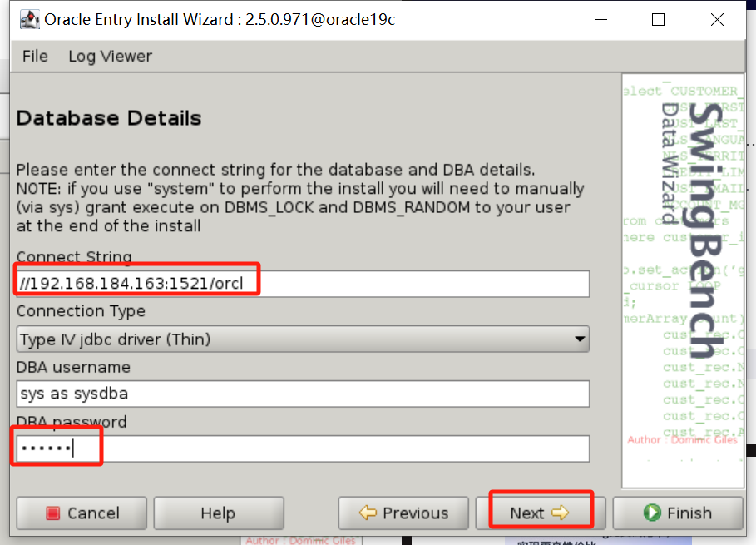Open the Log Viewer menu
Viewport: 756px width, 545px height.
coord(110,57)
